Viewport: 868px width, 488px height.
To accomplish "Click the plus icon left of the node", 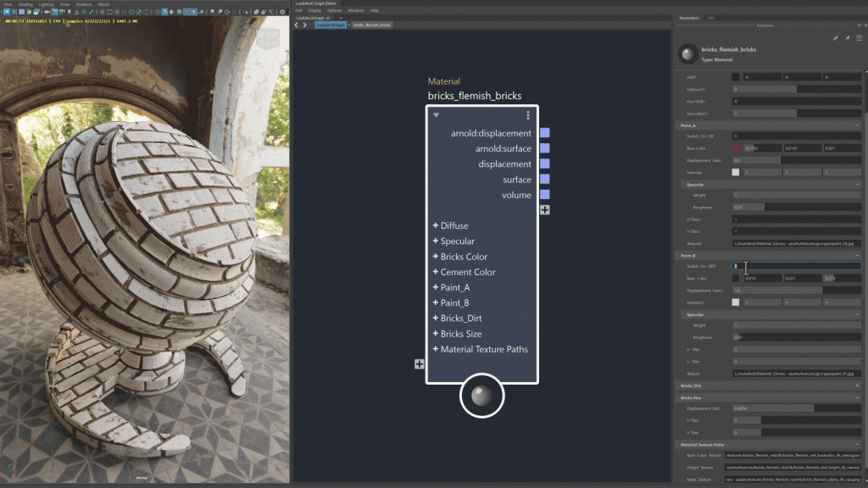I will pos(419,363).
